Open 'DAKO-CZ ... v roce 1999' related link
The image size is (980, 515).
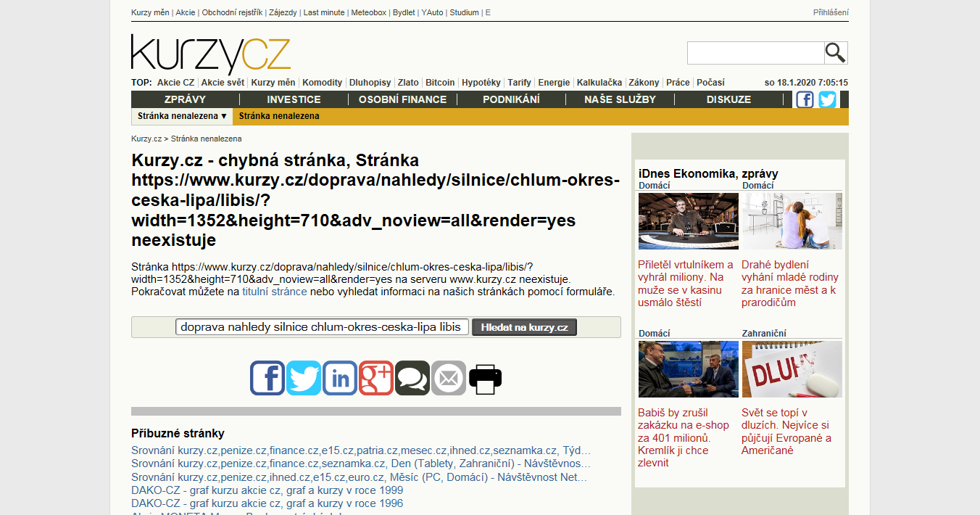(267, 490)
